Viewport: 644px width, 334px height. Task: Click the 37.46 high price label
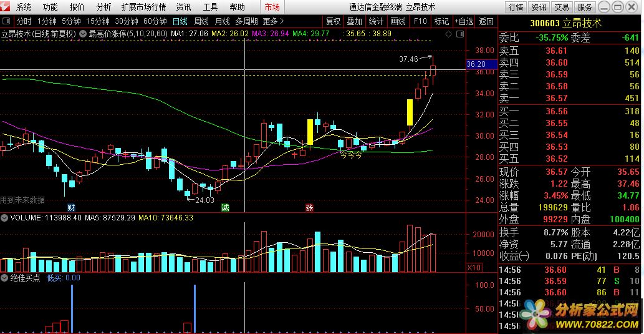[408, 59]
